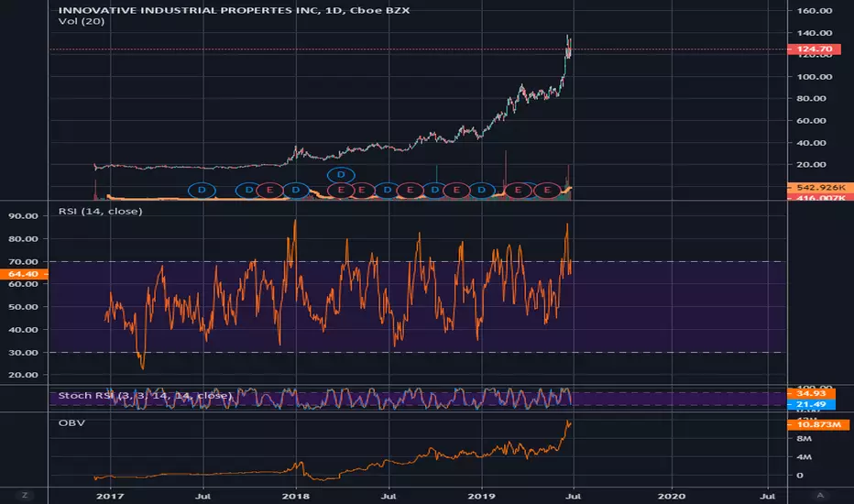Click the 2017 label on time axis
The height and width of the screenshot is (504, 854).
coord(110,497)
